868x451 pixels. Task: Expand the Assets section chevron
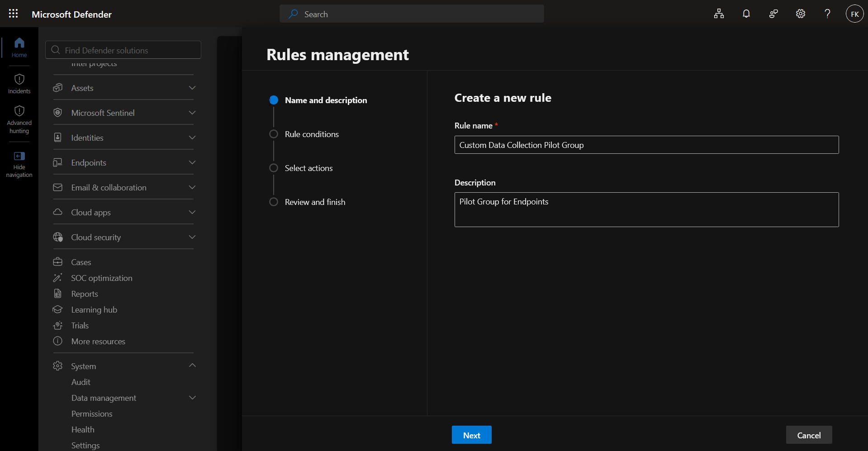(x=192, y=88)
